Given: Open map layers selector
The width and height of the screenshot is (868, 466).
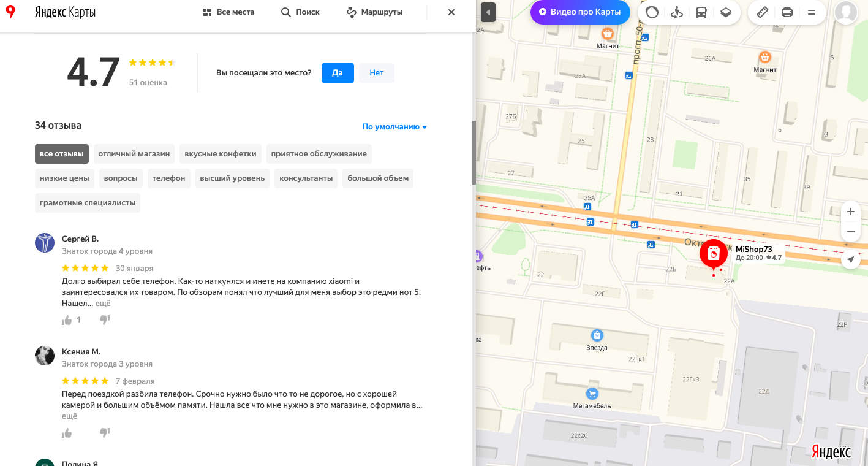Looking at the screenshot, I should click(726, 12).
